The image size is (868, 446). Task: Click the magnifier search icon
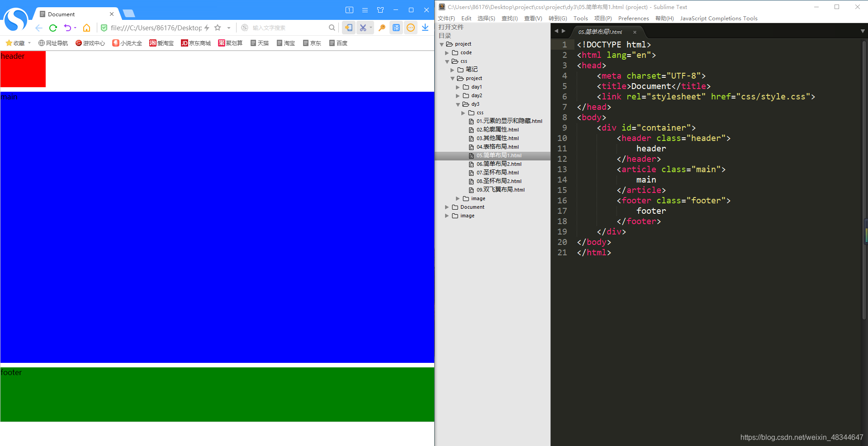tap(332, 28)
